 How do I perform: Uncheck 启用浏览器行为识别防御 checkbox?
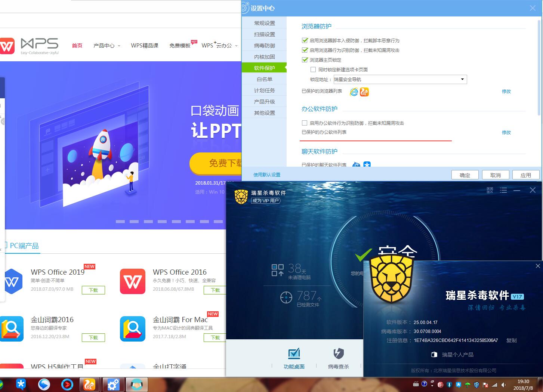[305, 50]
